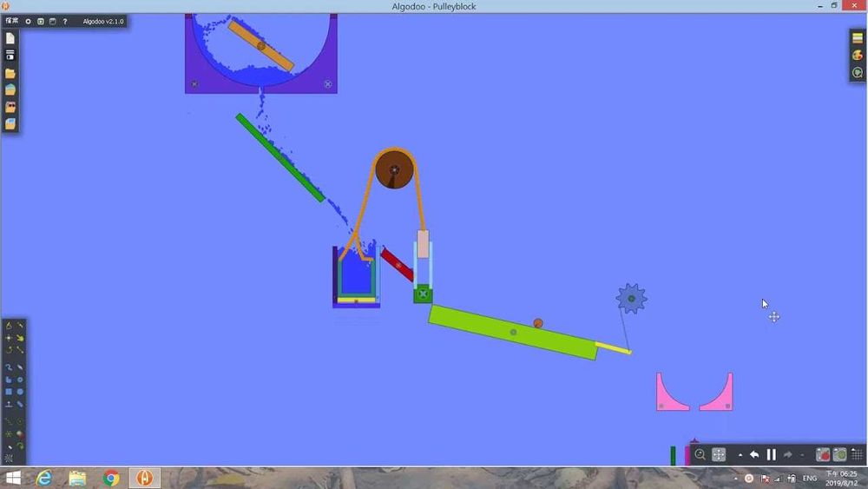The width and height of the screenshot is (868, 489).
Task: Select the Chain tool
Action: click(x=21, y=404)
